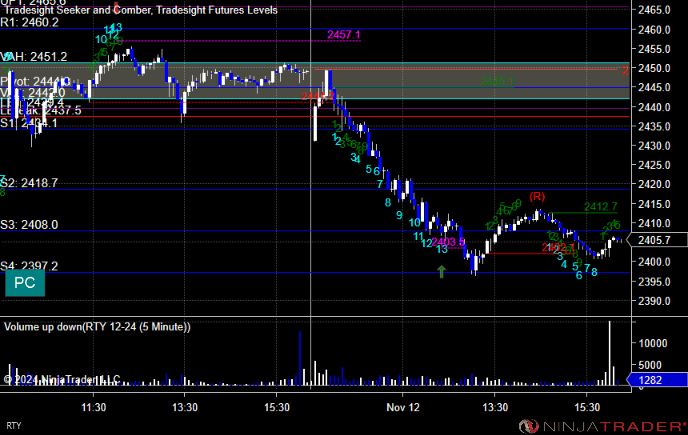This screenshot has width=688, height=435.
Task: Click the teal PC button
Action: pyautogui.click(x=25, y=283)
